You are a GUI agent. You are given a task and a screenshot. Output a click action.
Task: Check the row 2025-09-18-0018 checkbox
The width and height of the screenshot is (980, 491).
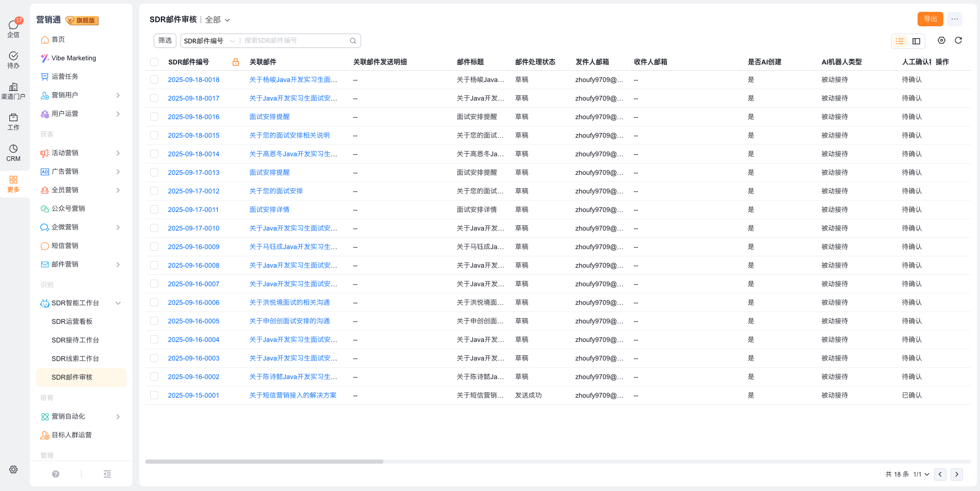click(154, 80)
